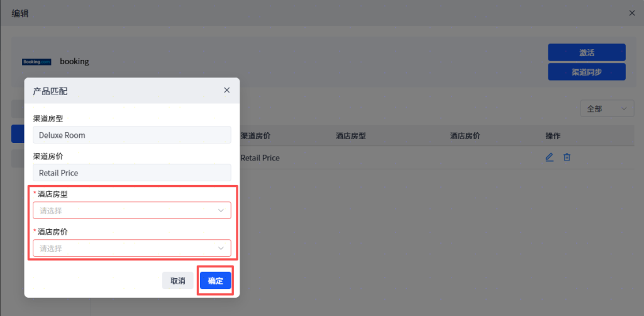
Task: Click the Retail Price 渠道房价 field
Action: click(x=131, y=172)
